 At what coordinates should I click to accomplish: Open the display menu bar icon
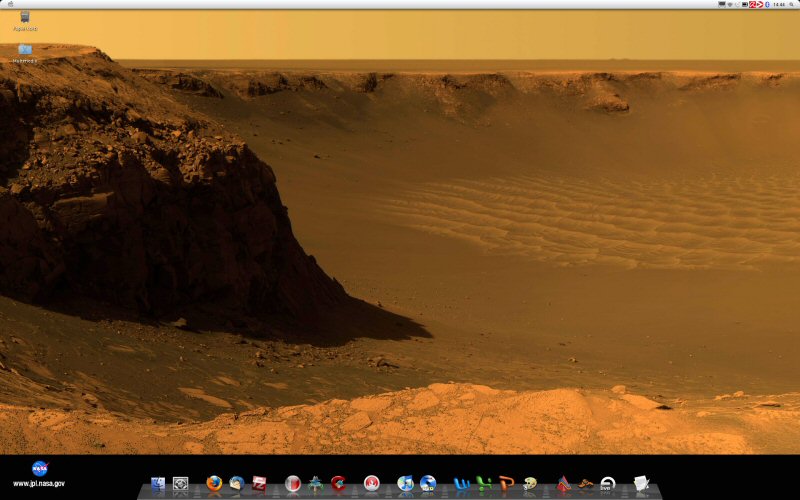722,4
